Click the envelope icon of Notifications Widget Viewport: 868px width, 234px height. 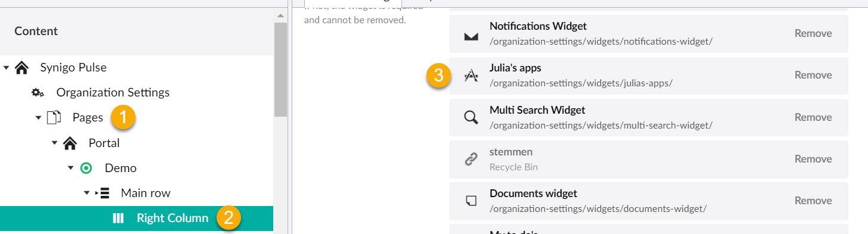[471, 36]
